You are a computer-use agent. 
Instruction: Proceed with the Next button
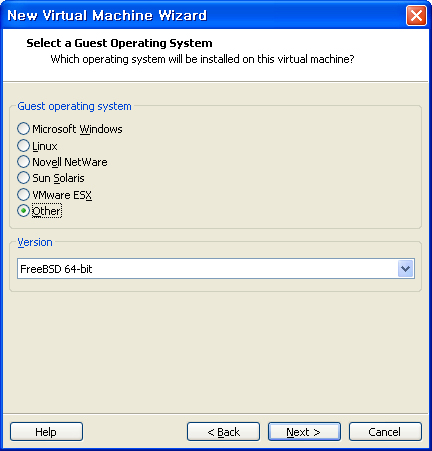pos(304,432)
